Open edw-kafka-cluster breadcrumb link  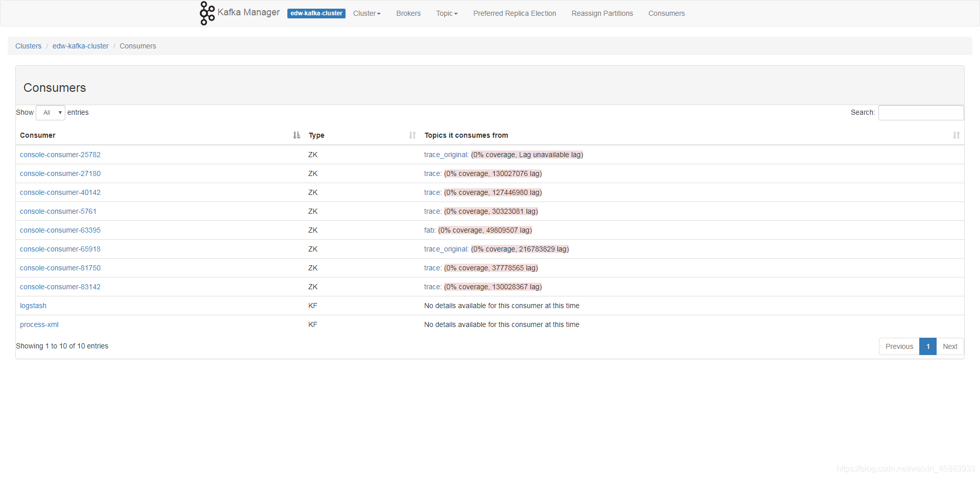tap(81, 46)
